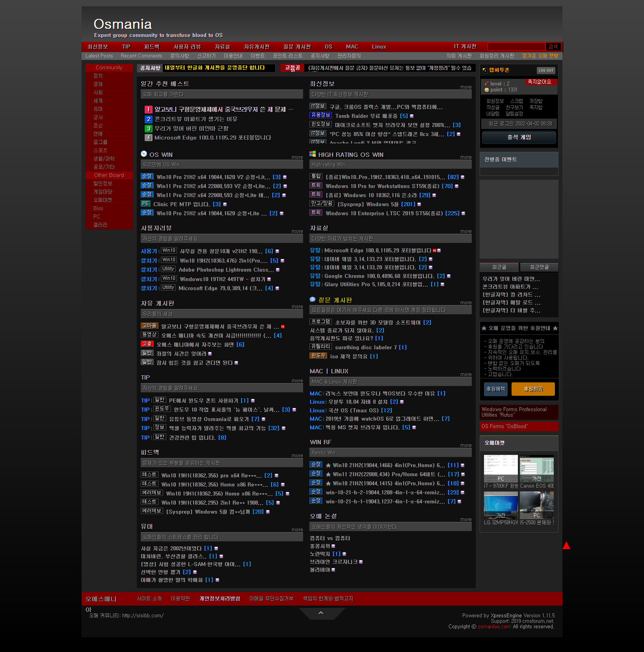
Task: Click the user icon next to 랩퍼투혼
Action: click(x=485, y=70)
